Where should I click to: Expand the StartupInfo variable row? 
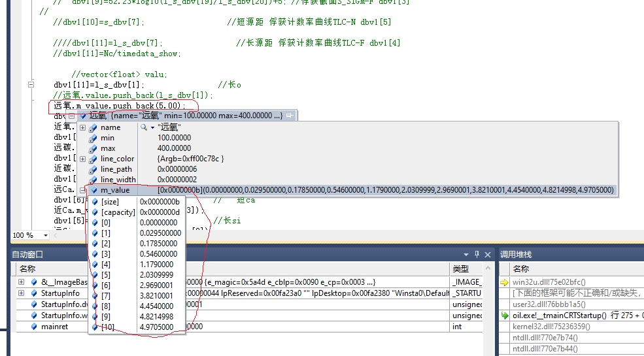22,293
